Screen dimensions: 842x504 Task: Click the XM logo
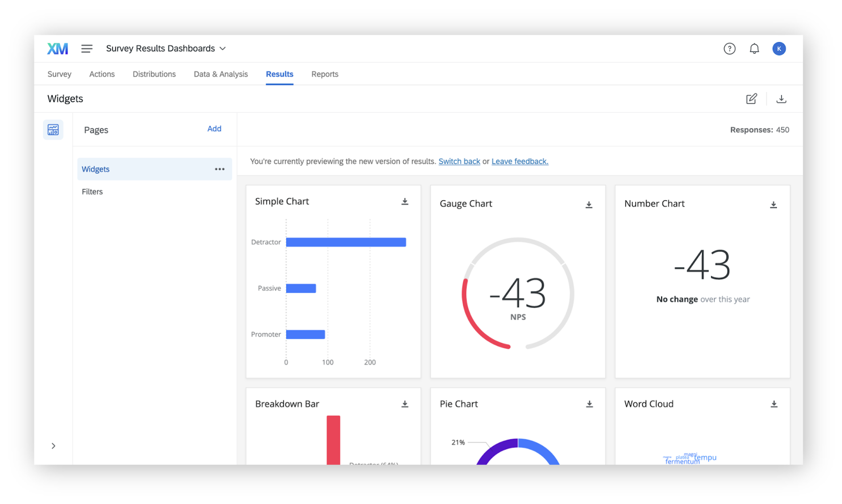click(57, 48)
